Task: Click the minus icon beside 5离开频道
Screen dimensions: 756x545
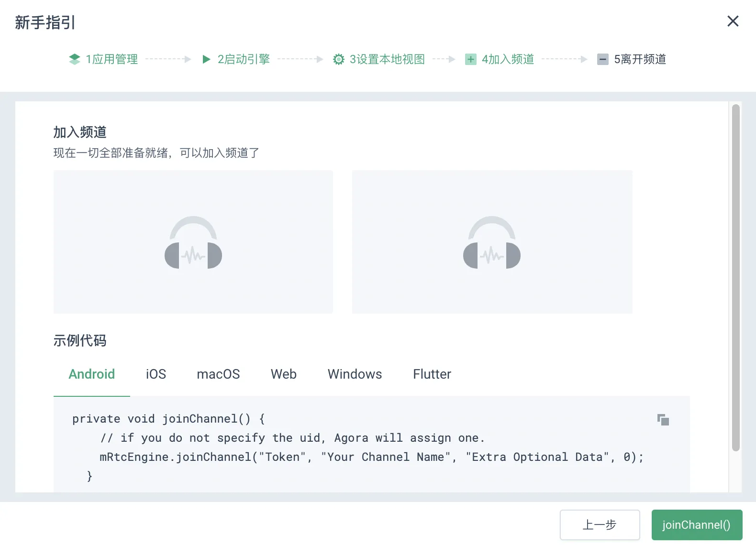Action: coord(603,59)
